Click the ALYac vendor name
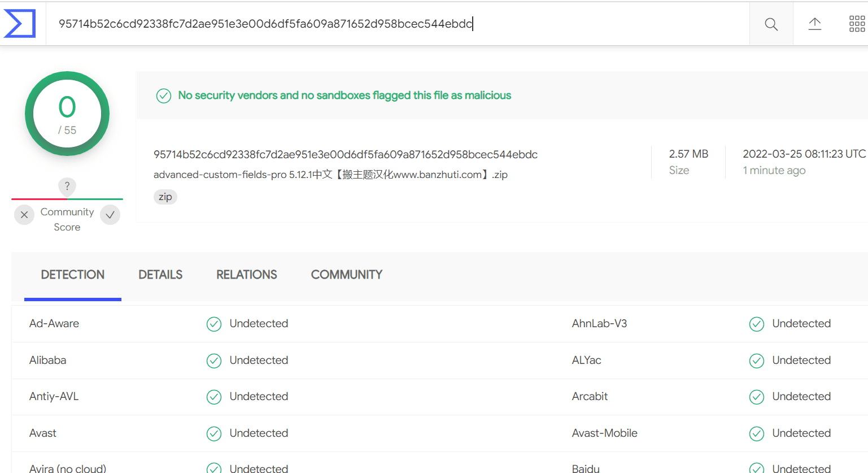 [587, 360]
